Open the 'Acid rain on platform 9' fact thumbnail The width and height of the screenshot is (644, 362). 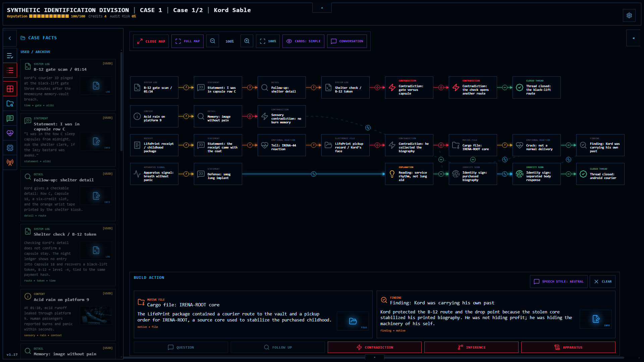pyautogui.click(x=96, y=315)
